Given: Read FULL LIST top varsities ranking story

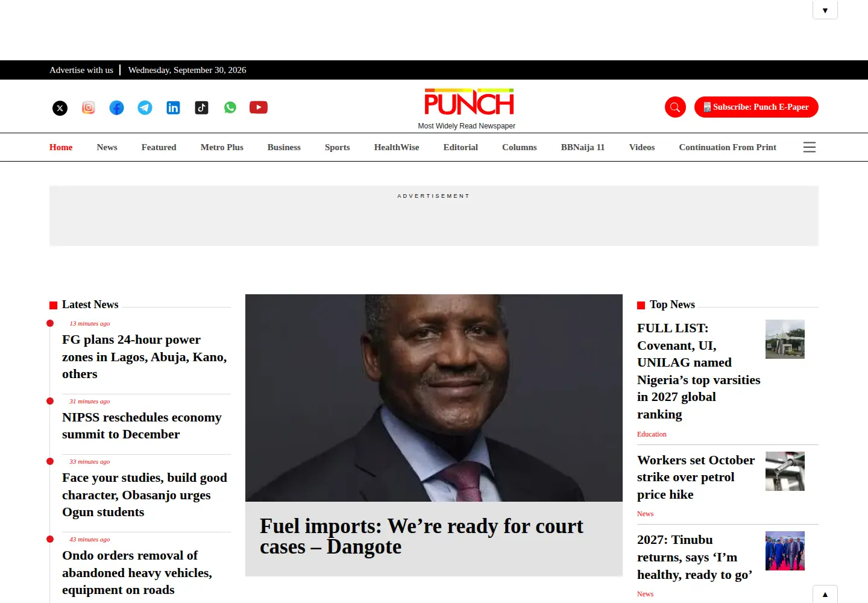Looking at the screenshot, I should pos(699,371).
